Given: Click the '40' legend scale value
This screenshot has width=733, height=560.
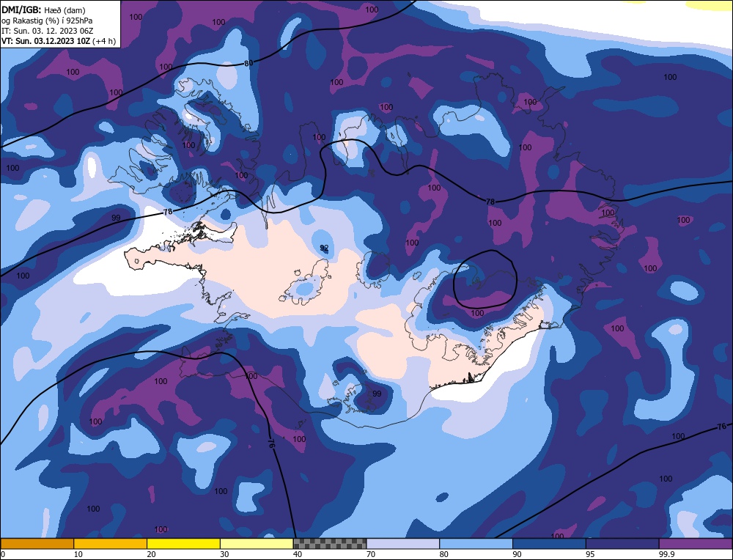Looking at the screenshot, I should pos(298,554).
